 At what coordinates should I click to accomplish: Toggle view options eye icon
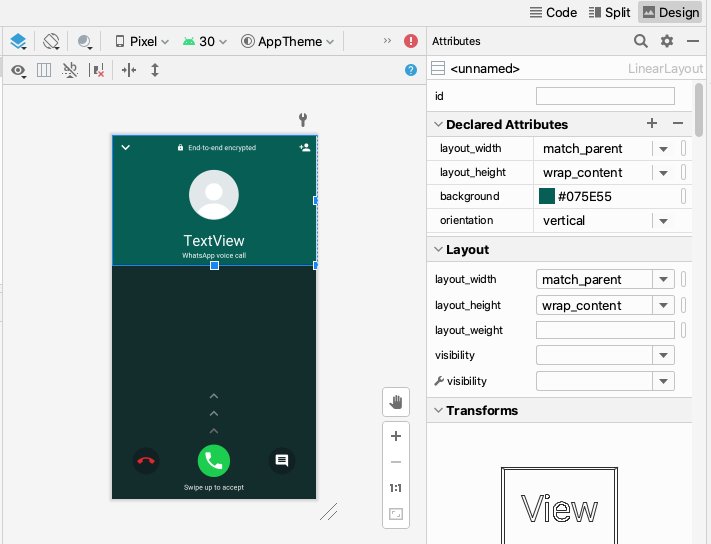(x=18, y=70)
